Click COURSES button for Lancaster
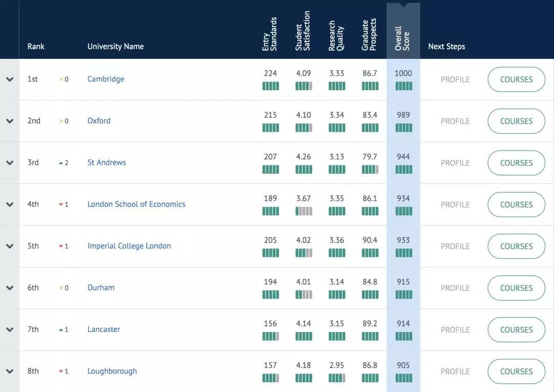The height and width of the screenshot is (392, 554). [x=516, y=330]
